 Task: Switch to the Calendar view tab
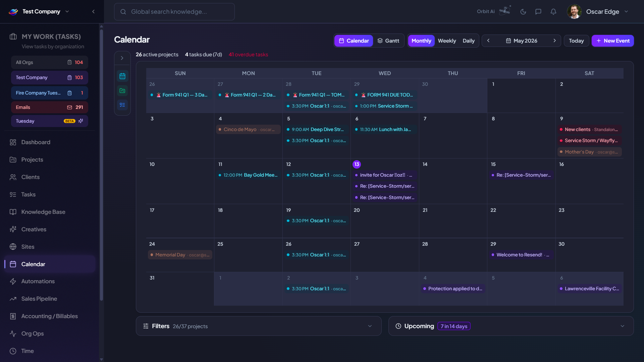pyautogui.click(x=354, y=41)
